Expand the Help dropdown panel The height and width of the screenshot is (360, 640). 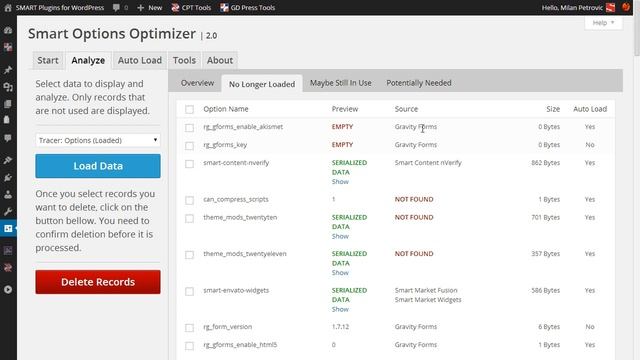(x=603, y=22)
